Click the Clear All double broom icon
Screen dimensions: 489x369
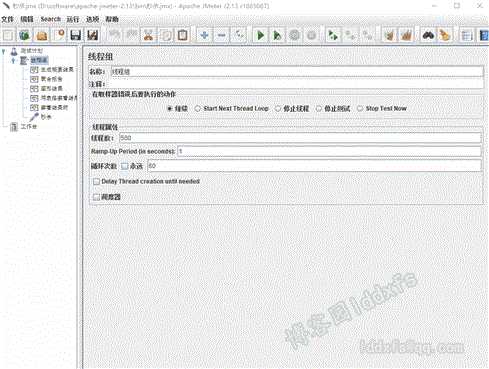coord(406,35)
